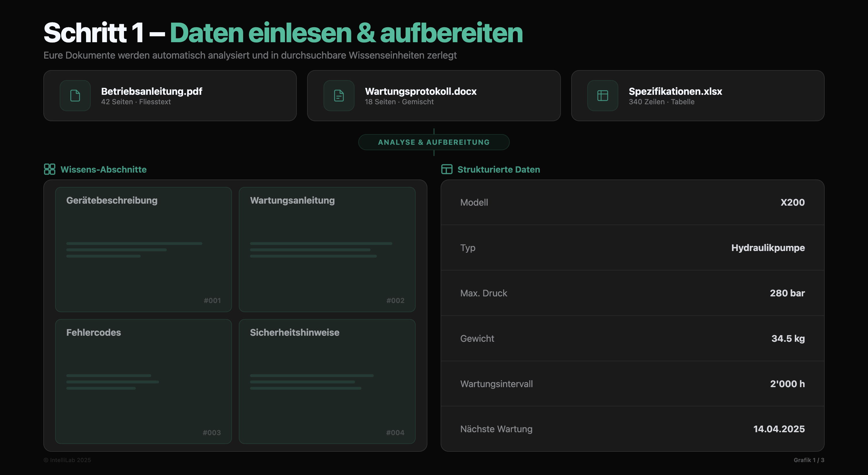Click the Typ Hydraulikpumpe row

[632, 248]
